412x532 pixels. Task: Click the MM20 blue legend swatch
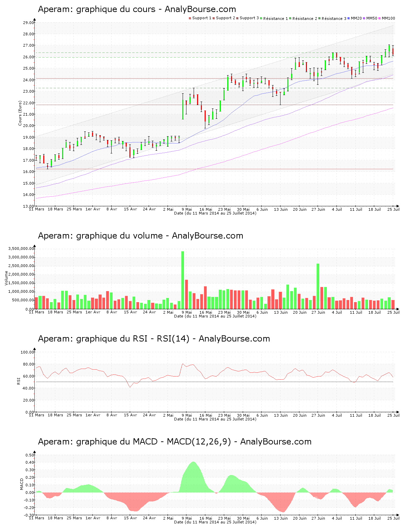[x=349, y=18]
